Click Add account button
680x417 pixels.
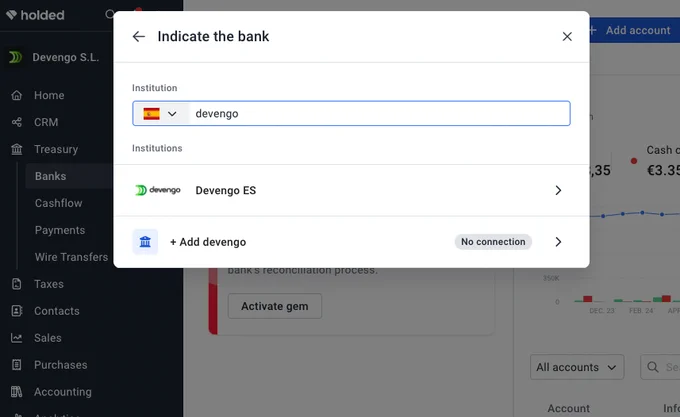tap(634, 30)
